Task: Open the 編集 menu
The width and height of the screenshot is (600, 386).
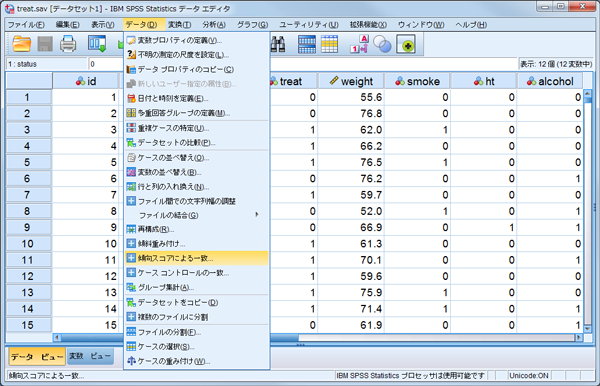Action: [67, 25]
